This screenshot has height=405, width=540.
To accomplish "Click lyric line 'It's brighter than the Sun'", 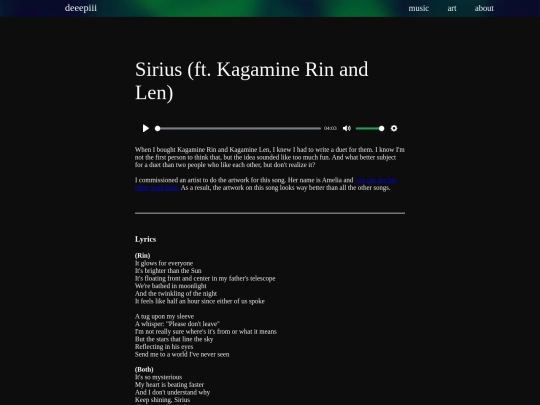I will coord(168,271).
